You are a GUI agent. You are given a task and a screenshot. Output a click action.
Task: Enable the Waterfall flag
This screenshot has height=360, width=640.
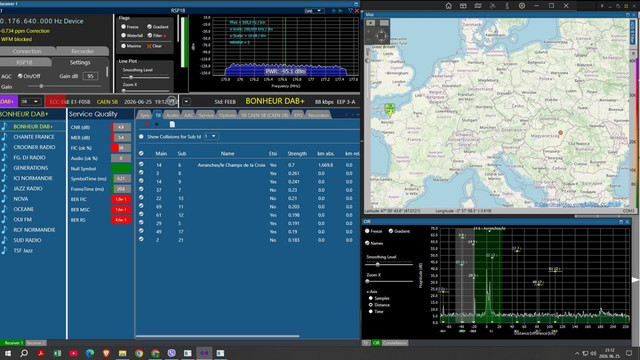pyautogui.click(x=123, y=36)
